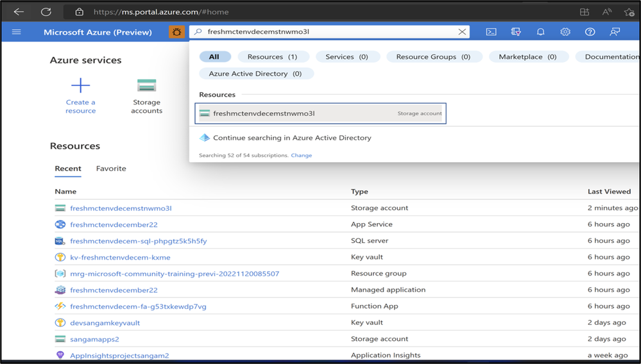Switch to the Favorite tab

[111, 169]
